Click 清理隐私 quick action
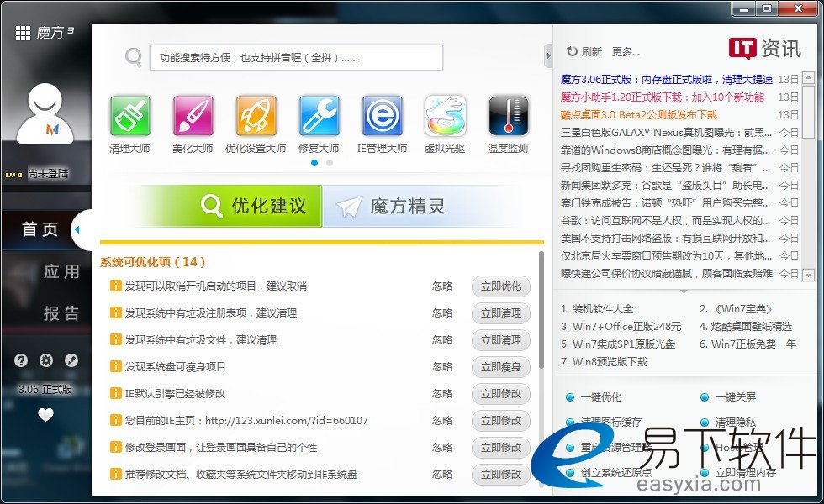This screenshot has width=824, height=504. coord(735,422)
